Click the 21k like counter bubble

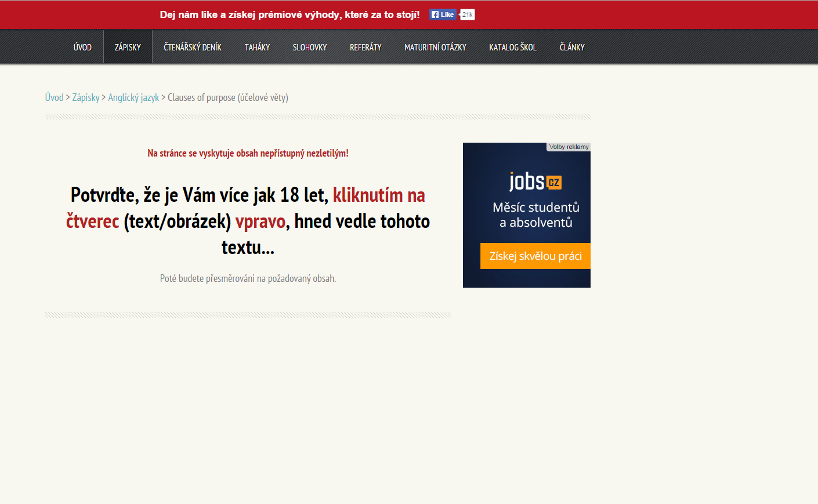pos(467,14)
